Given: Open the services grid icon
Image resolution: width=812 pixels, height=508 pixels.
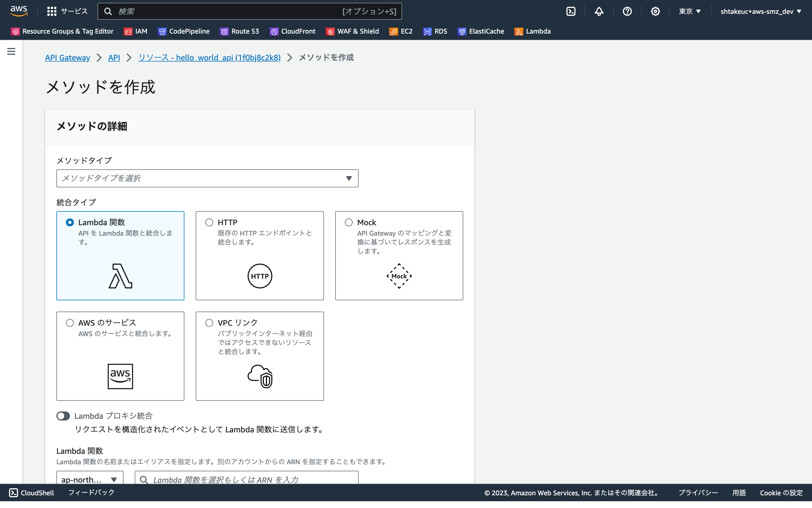Looking at the screenshot, I should (x=52, y=11).
